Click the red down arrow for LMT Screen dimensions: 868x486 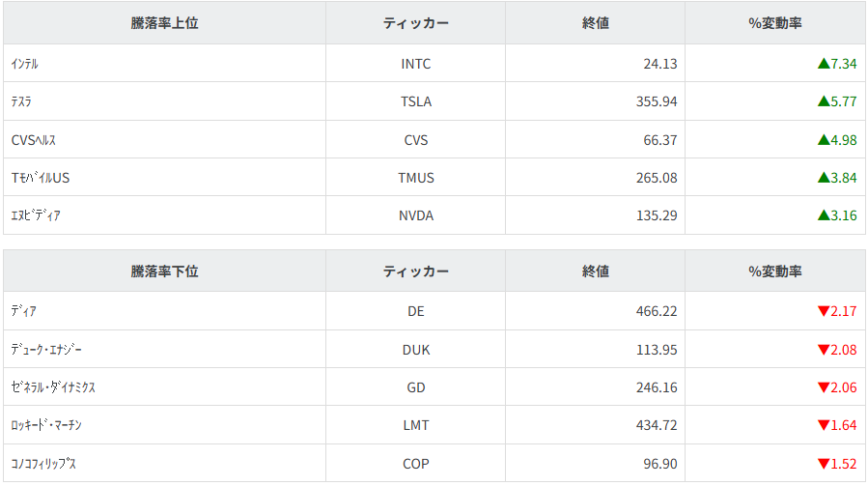823,425
